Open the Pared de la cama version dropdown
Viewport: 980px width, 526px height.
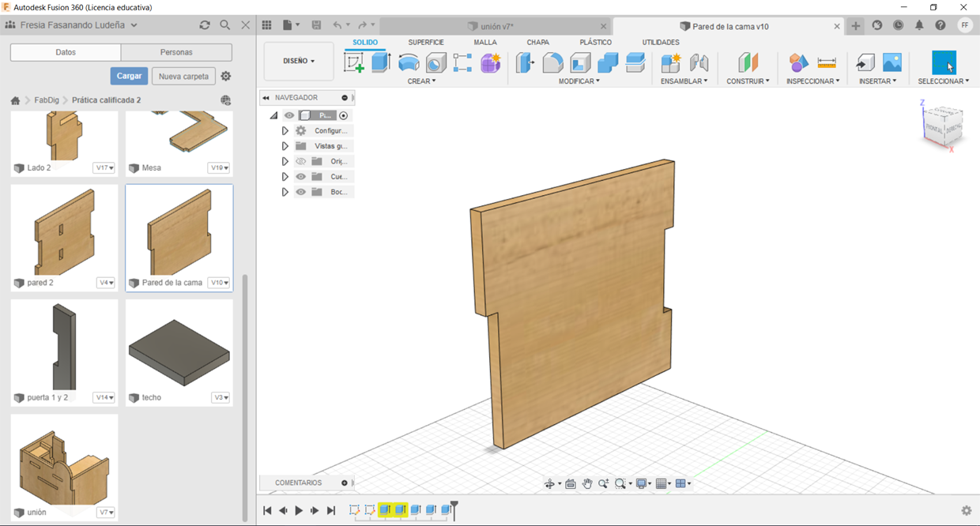pos(219,283)
